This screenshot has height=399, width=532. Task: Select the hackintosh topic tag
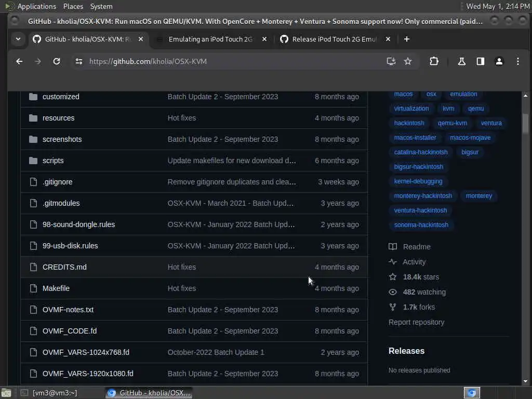click(409, 123)
